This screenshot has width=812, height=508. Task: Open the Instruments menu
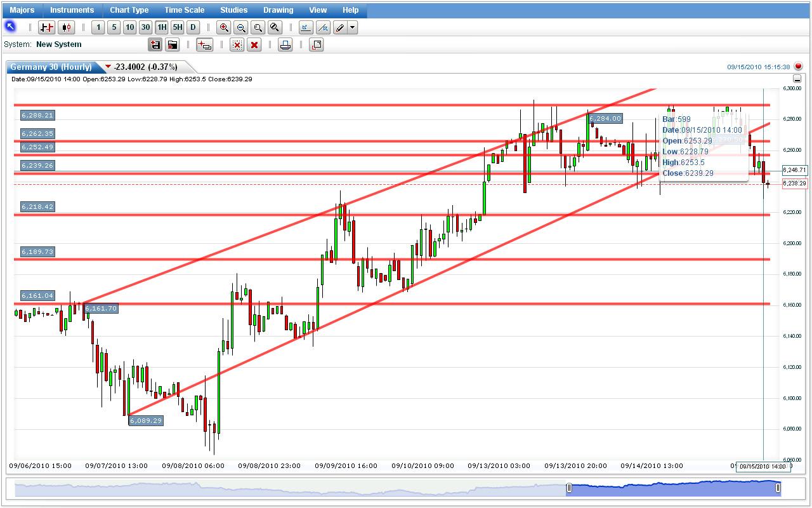point(72,10)
